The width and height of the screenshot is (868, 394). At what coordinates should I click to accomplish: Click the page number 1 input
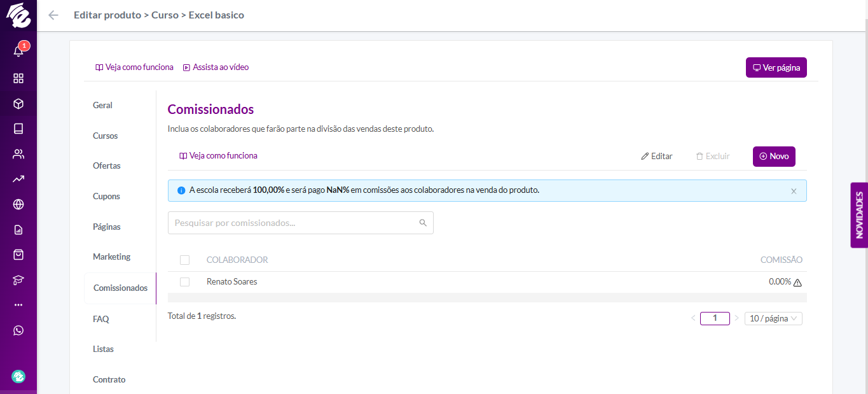point(715,318)
